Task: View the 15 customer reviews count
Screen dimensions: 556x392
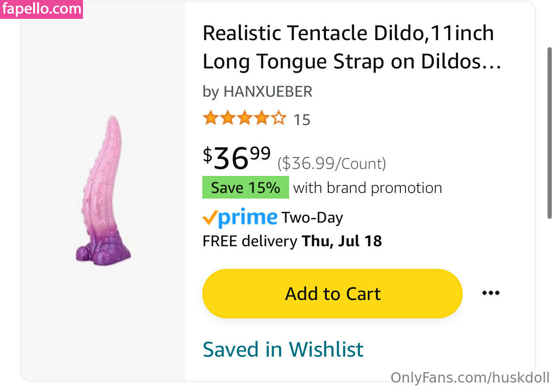Action: [302, 120]
